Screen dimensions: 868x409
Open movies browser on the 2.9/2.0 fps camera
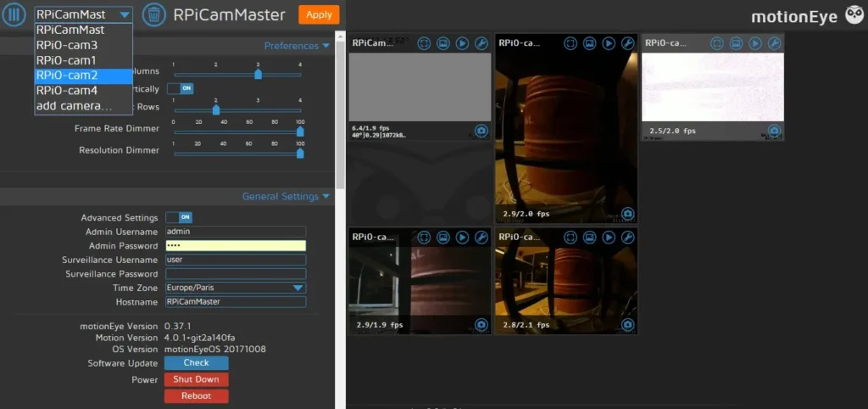point(609,43)
